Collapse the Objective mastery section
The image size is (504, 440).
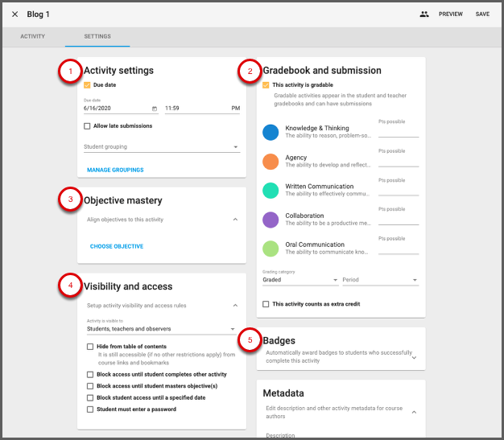[x=235, y=220]
